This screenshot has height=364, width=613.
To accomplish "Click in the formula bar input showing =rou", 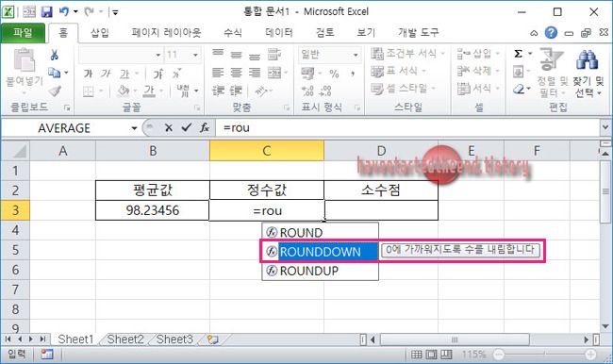I will 406,128.
